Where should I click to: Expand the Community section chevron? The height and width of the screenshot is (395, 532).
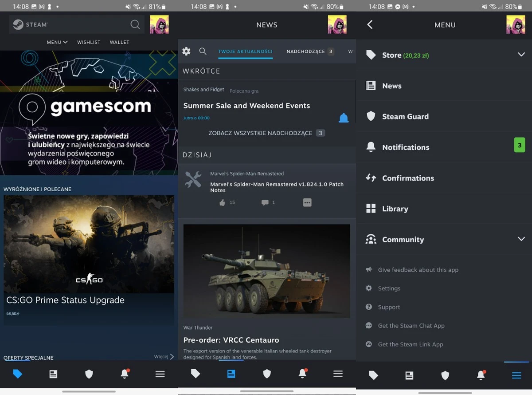(x=521, y=239)
